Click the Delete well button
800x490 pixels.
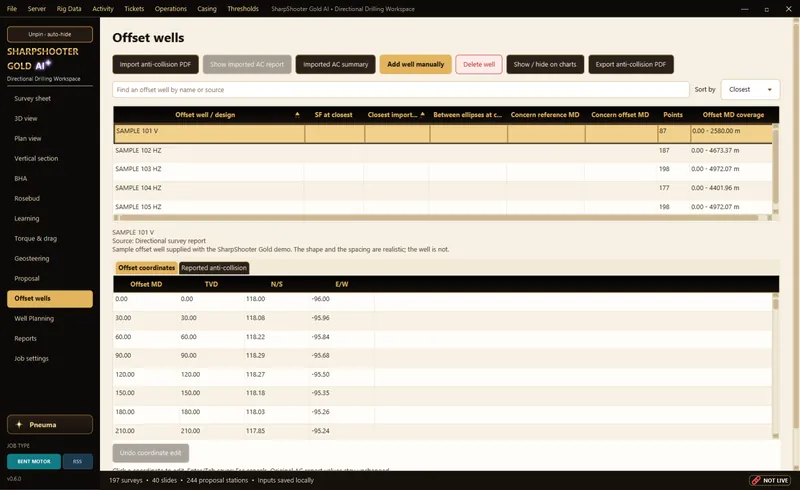pos(479,64)
